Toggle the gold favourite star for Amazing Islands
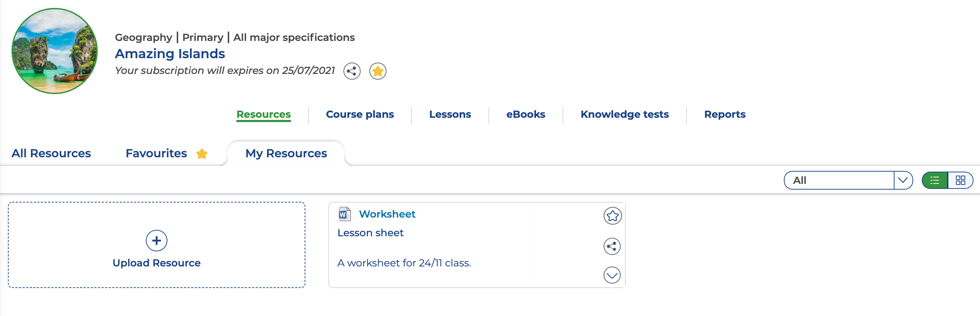980x316 pixels. click(378, 71)
